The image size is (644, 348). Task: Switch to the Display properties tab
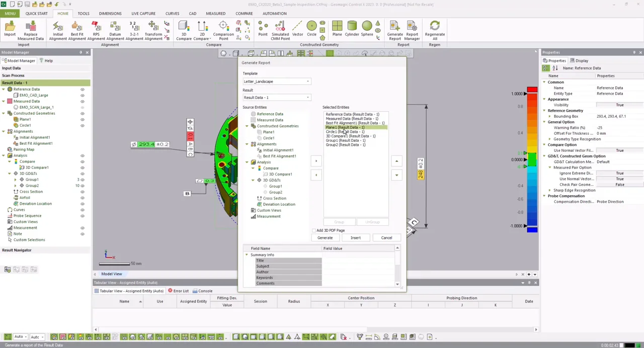pyautogui.click(x=580, y=61)
